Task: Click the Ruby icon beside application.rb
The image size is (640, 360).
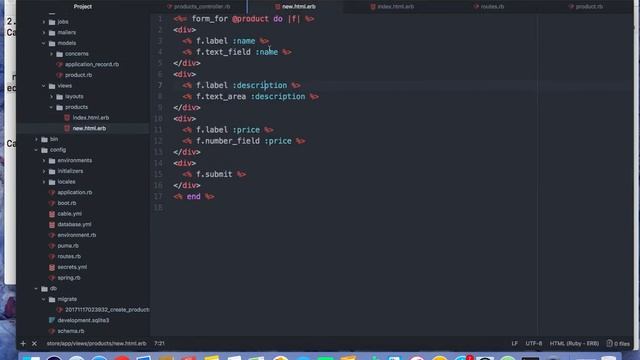Action: (x=52, y=192)
